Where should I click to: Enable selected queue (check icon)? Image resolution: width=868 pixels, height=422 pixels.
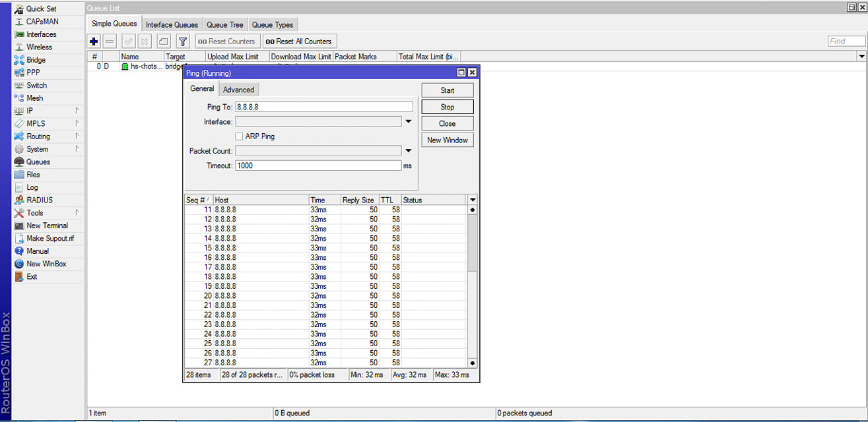click(129, 42)
